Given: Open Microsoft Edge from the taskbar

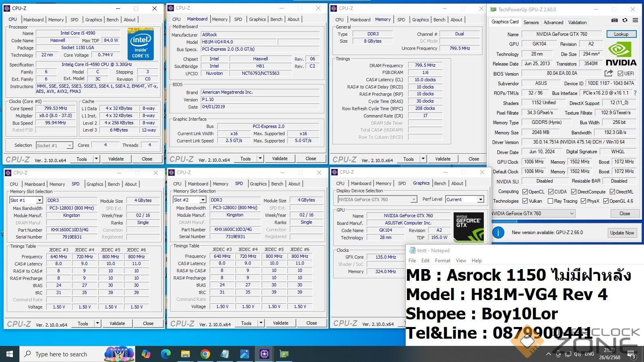Looking at the screenshot, I should click(166, 354).
